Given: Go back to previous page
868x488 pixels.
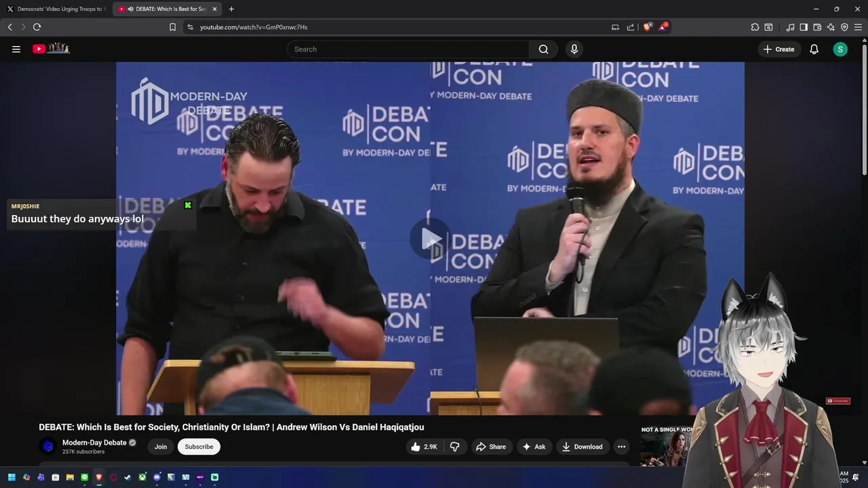Looking at the screenshot, I should [x=9, y=27].
